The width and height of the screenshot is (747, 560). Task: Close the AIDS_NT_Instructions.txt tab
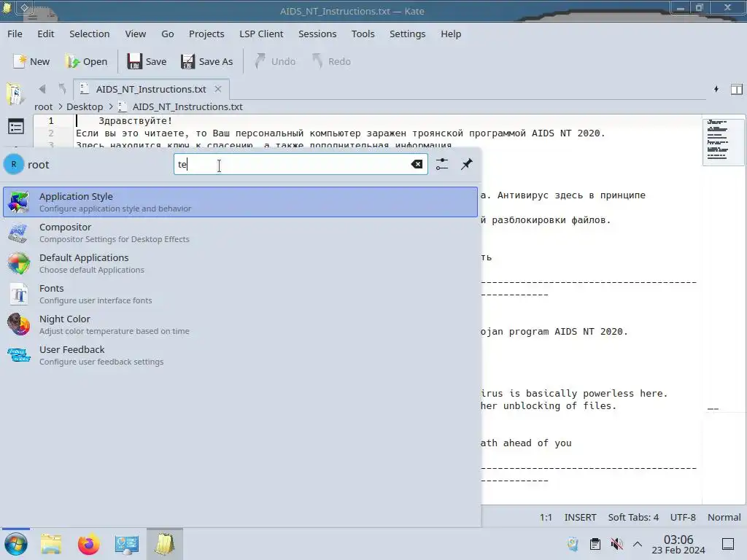(x=217, y=89)
